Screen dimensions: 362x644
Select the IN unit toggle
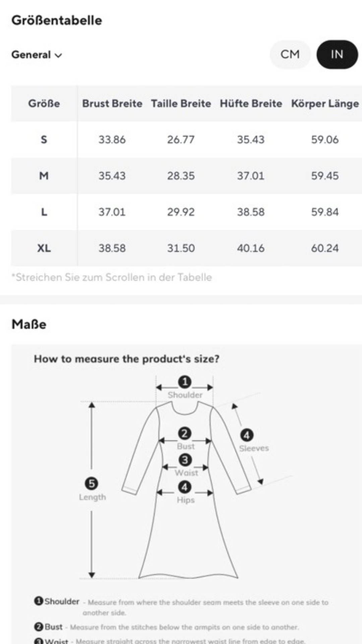coord(337,54)
